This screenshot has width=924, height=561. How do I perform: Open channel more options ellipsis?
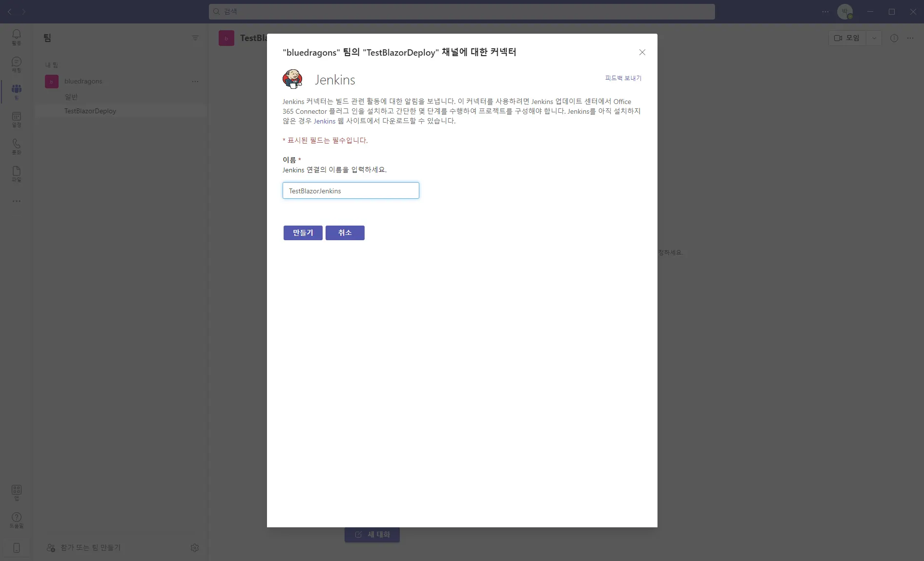click(910, 38)
